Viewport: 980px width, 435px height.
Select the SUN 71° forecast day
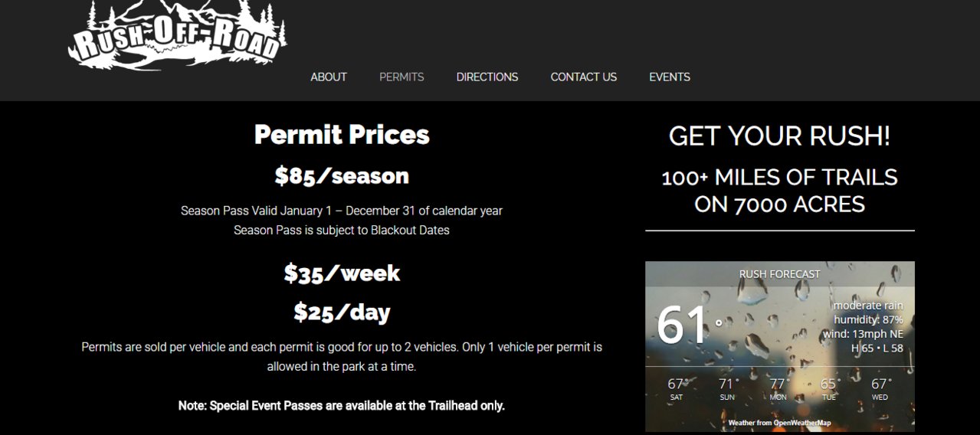tap(728, 389)
